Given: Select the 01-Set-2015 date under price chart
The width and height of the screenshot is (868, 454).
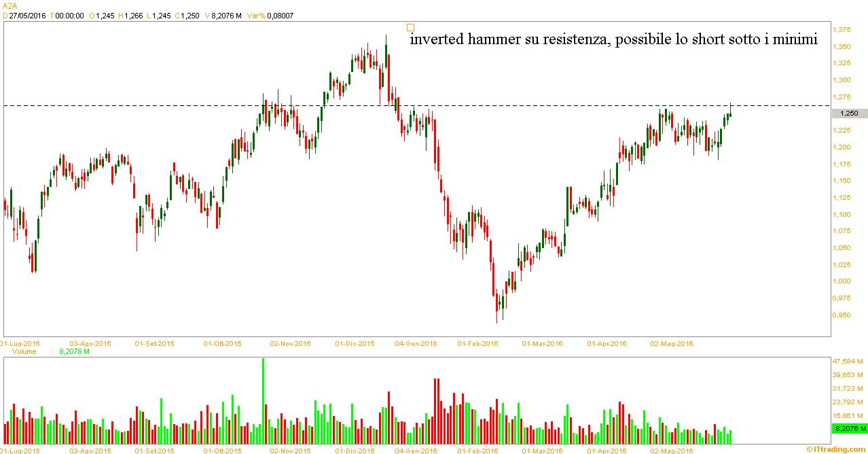Looking at the screenshot, I should [x=154, y=344].
